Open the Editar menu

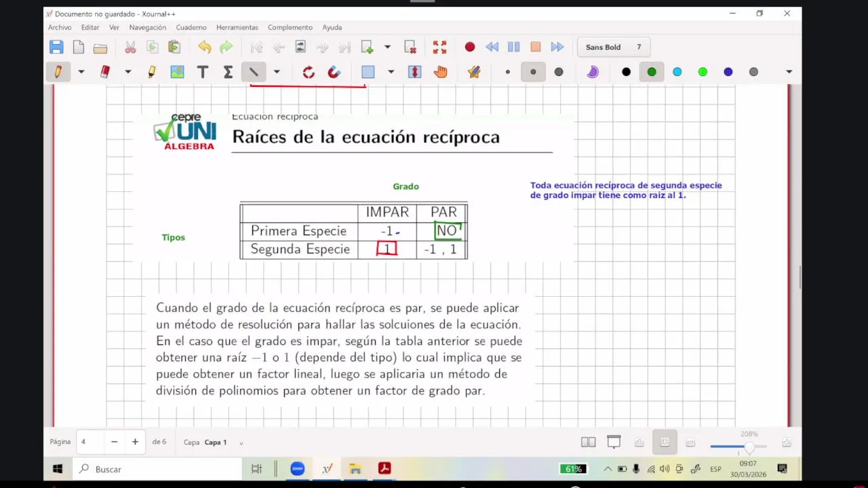[90, 27]
